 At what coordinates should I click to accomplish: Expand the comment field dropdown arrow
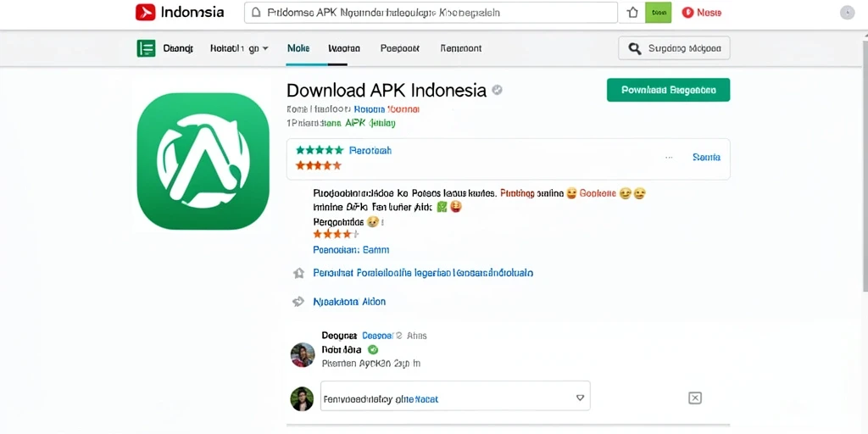580,398
